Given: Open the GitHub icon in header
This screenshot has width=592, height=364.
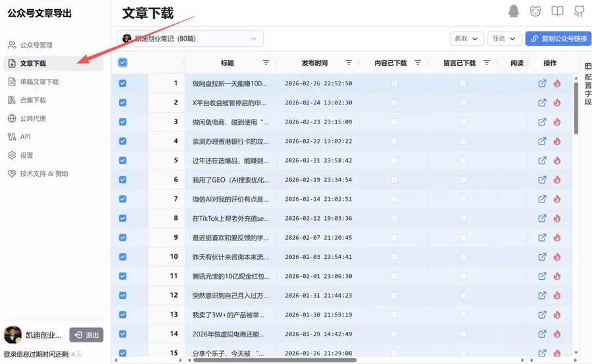Looking at the screenshot, I should tap(579, 11).
